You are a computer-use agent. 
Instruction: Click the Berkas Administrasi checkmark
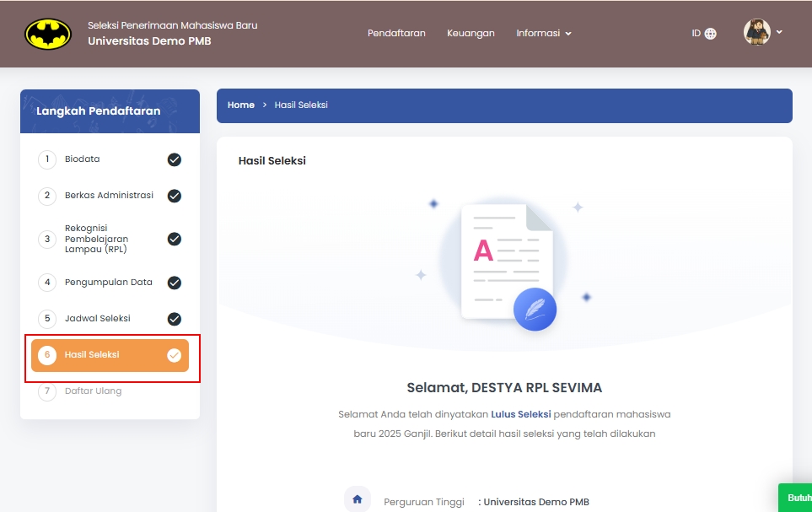point(175,196)
